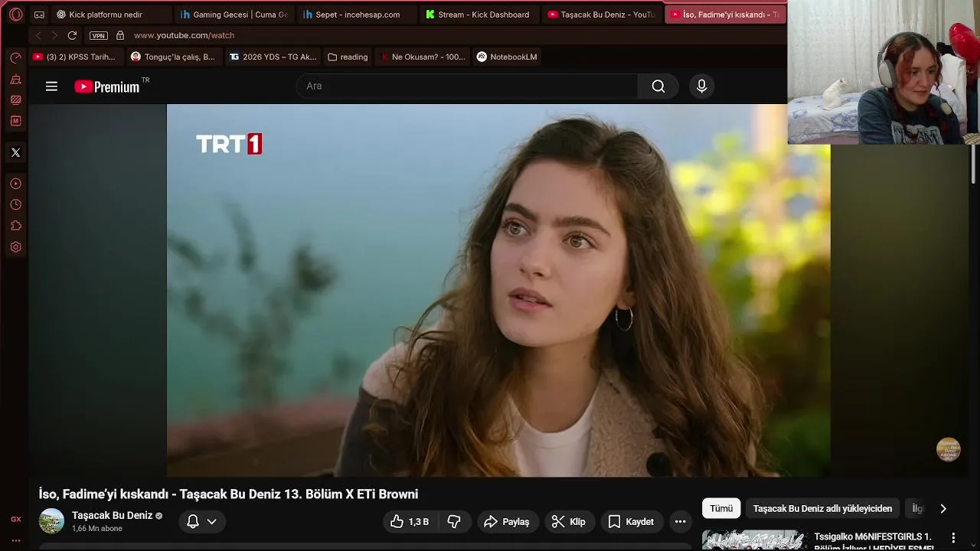The height and width of the screenshot is (551, 980).
Task: Open the NotebookLM bookmark
Action: (507, 57)
